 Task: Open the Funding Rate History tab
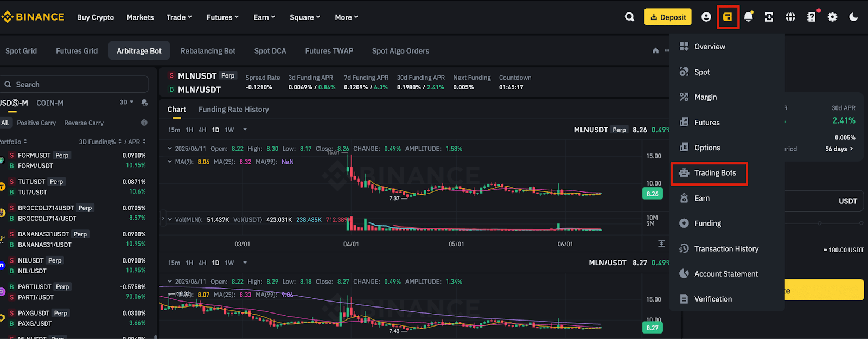point(234,110)
